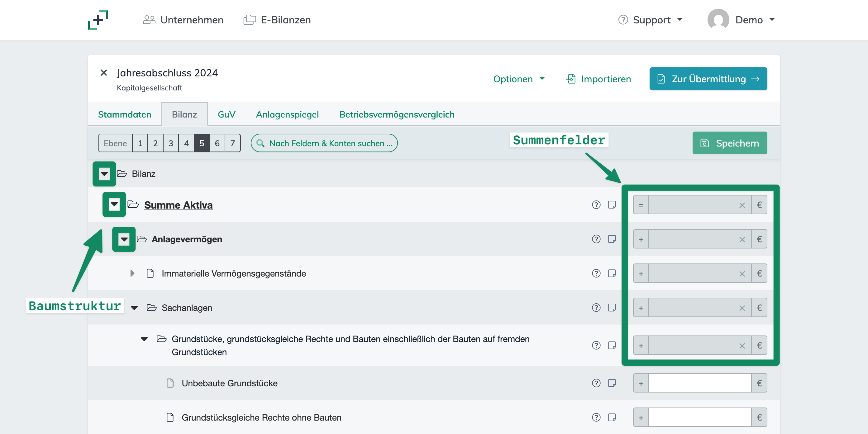This screenshot has width=868, height=434.
Task: Clear the Summe Aktiva value with X
Action: (x=742, y=205)
